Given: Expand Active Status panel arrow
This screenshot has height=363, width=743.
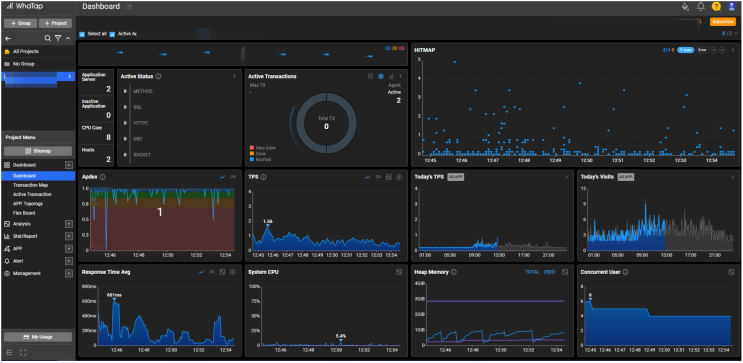Looking at the screenshot, I should click(234, 76).
